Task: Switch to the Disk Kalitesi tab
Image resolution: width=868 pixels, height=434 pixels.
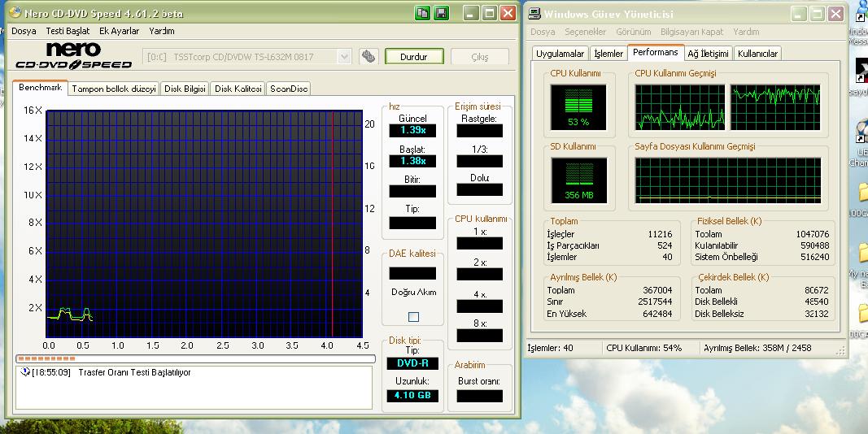Action: (238, 89)
